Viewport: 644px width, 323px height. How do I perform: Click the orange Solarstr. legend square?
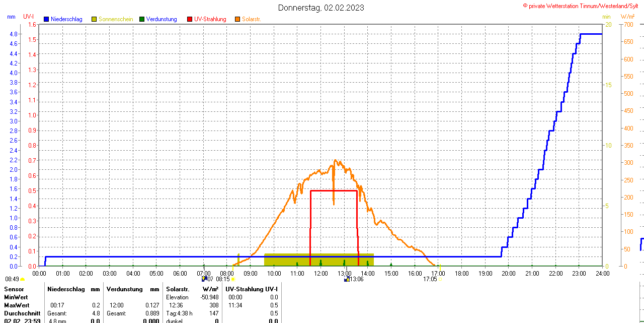(237, 19)
